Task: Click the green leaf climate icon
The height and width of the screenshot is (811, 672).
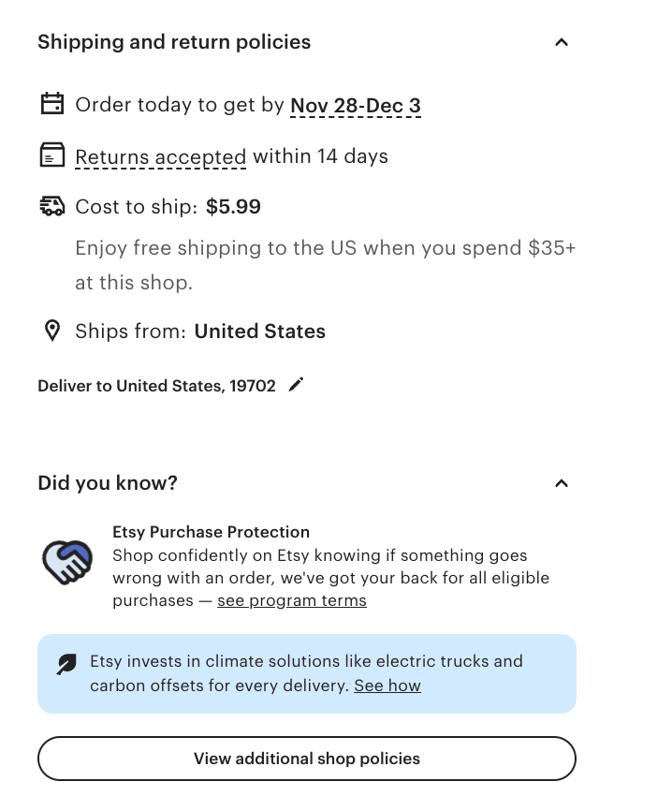Action: pyautogui.click(x=66, y=664)
